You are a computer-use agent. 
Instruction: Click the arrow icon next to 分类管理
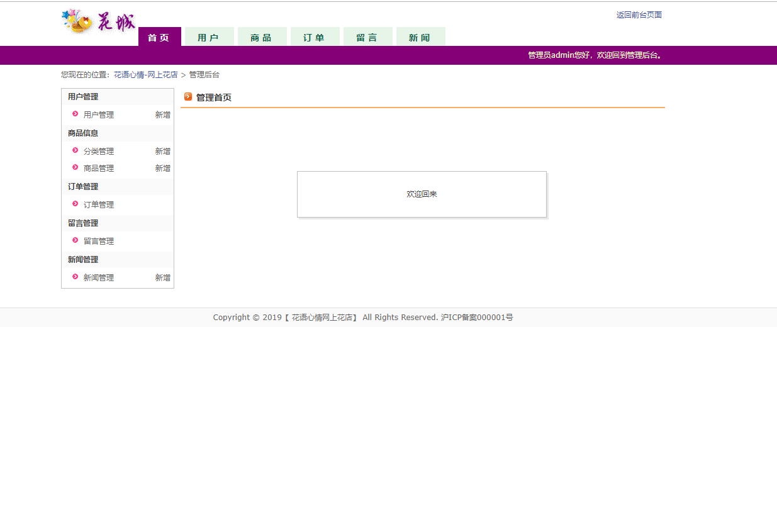coord(75,151)
